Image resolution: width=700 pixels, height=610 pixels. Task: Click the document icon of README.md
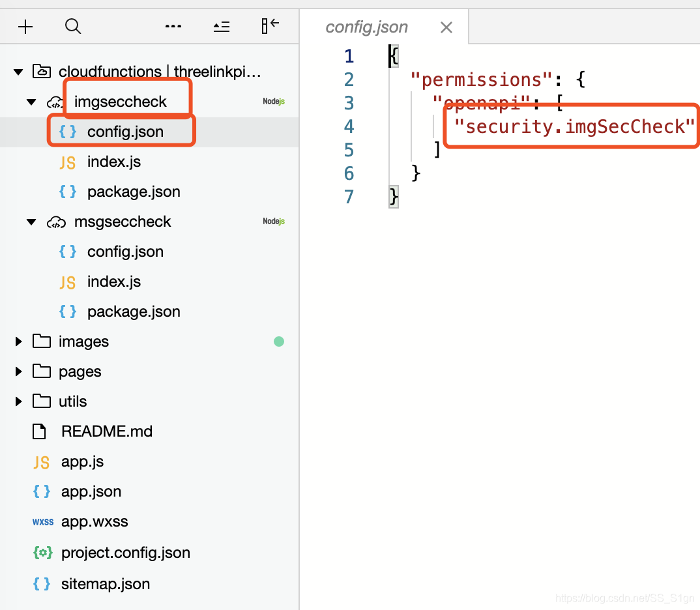tap(39, 431)
